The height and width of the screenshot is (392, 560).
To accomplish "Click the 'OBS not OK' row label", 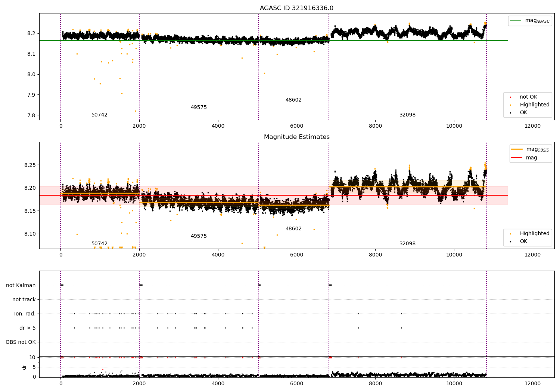I will 21,342.
